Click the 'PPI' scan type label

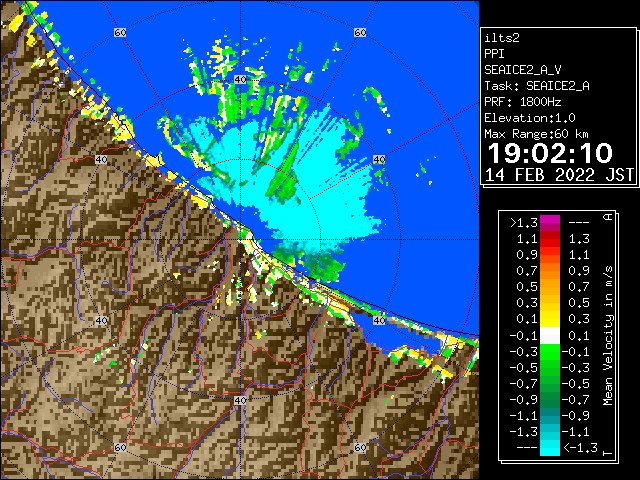pos(494,54)
